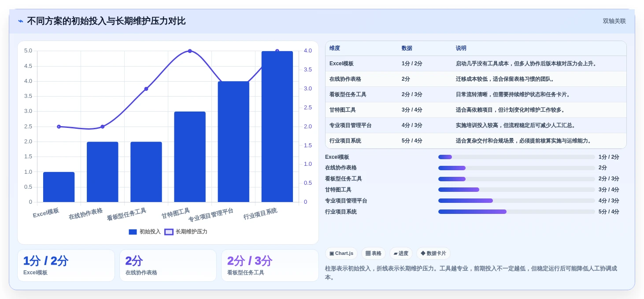Click the 看板型任务工具 progress bar
Viewport: 644px width, 299px height.
coord(516,179)
